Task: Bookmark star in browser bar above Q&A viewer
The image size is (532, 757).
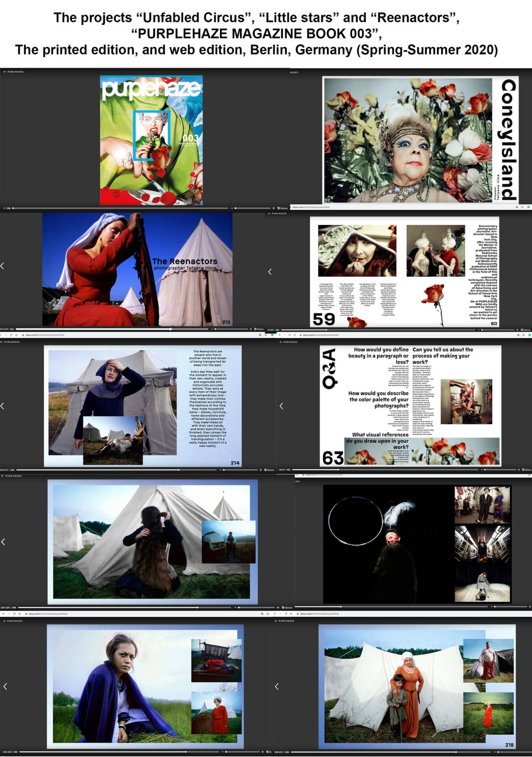Action: tap(523, 335)
